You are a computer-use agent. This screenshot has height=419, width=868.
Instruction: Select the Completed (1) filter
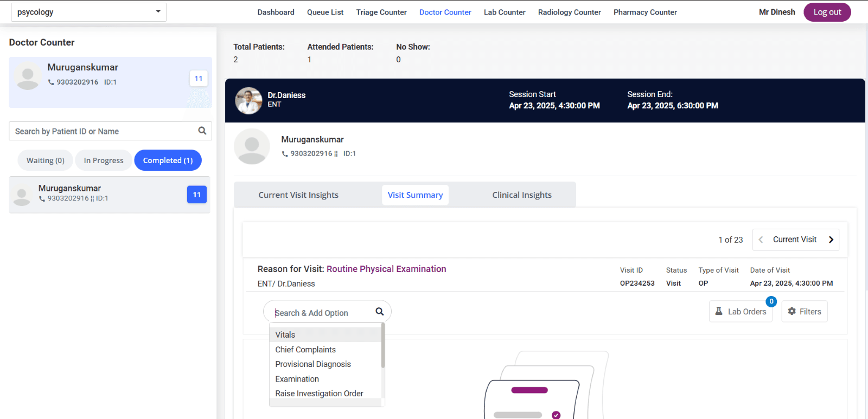tap(168, 160)
